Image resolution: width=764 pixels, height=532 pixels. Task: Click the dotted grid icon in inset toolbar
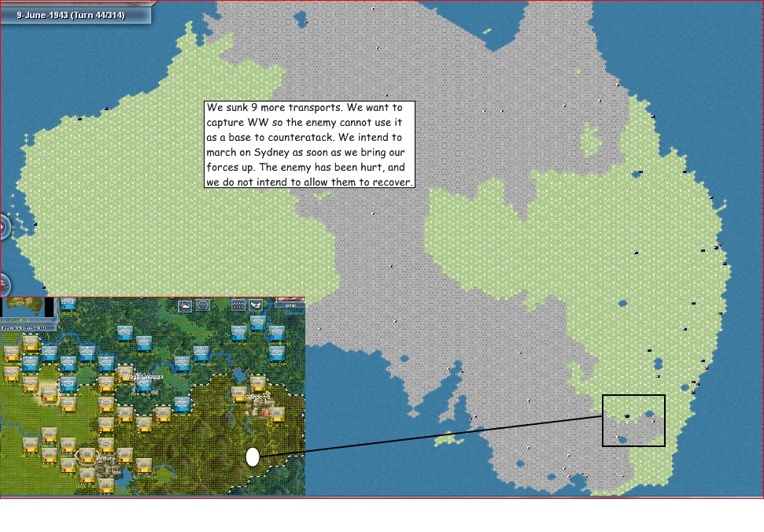click(238, 305)
